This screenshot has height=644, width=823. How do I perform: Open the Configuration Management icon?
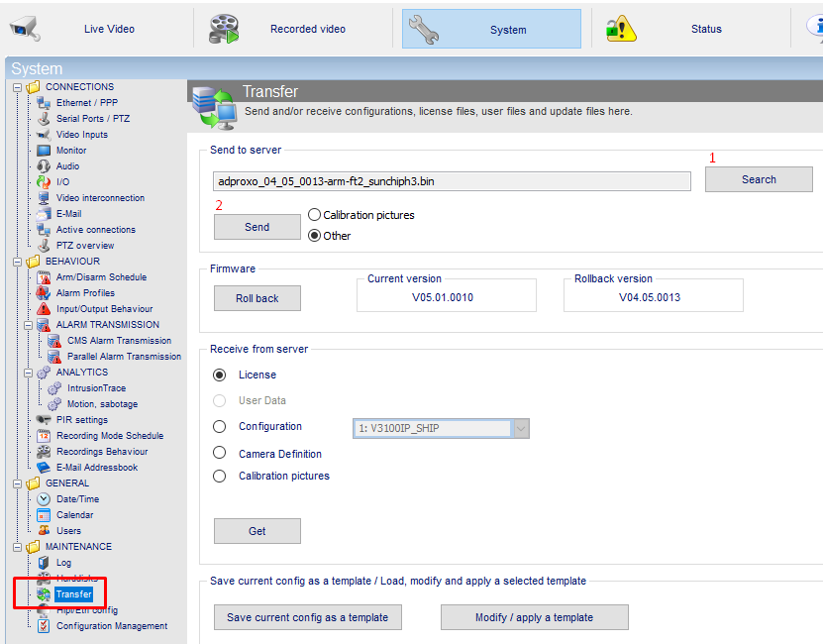tap(44, 626)
